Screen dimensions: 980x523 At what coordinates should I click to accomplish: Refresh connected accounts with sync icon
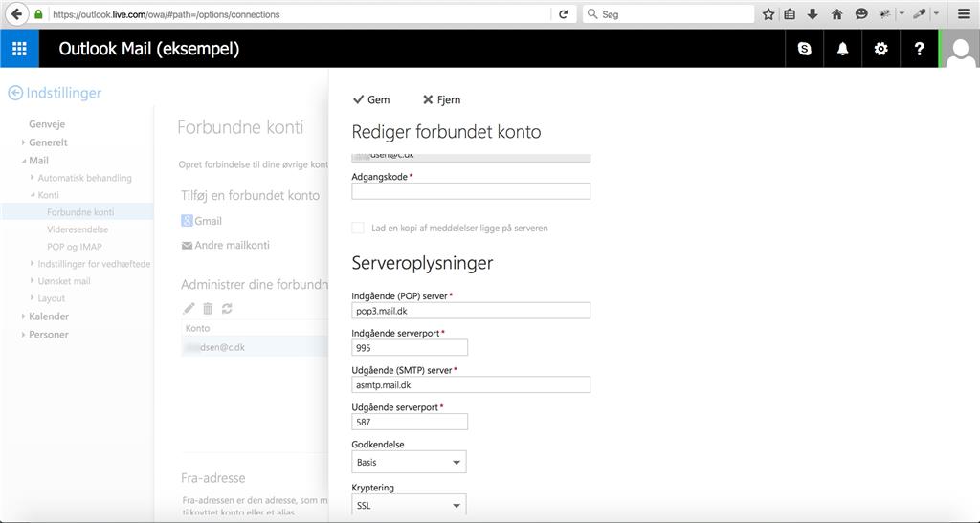(227, 308)
